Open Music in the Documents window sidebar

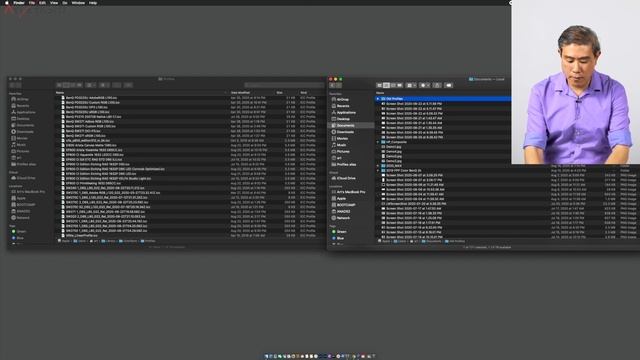click(x=340, y=145)
